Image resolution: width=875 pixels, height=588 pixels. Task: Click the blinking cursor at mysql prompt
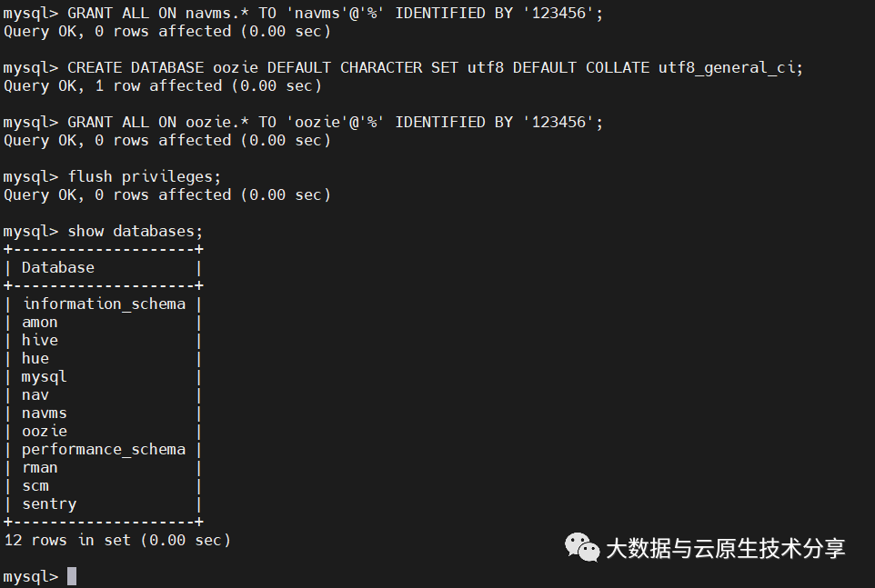point(72,576)
